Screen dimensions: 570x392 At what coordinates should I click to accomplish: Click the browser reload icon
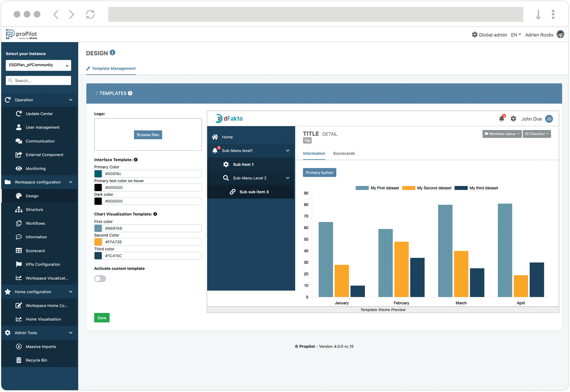pyautogui.click(x=90, y=15)
